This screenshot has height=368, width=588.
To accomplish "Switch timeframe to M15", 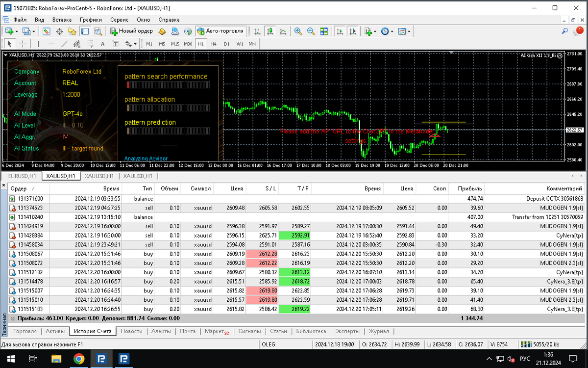I will pyautogui.click(x=175, y=44).
